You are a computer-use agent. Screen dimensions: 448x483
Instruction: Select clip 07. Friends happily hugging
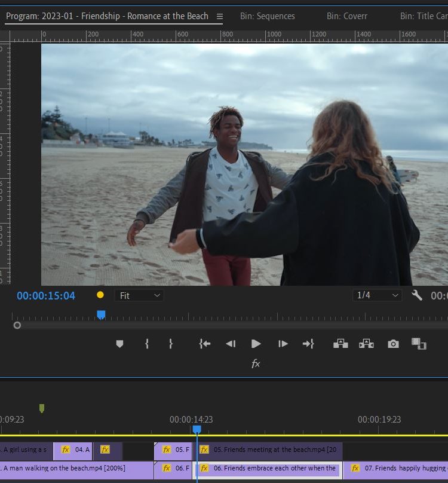395,470
